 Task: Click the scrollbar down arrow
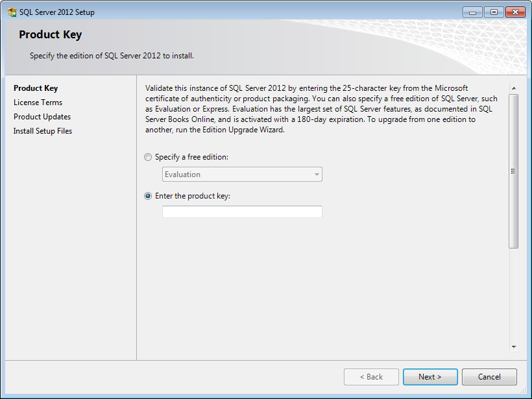click(x=513, y=347)
